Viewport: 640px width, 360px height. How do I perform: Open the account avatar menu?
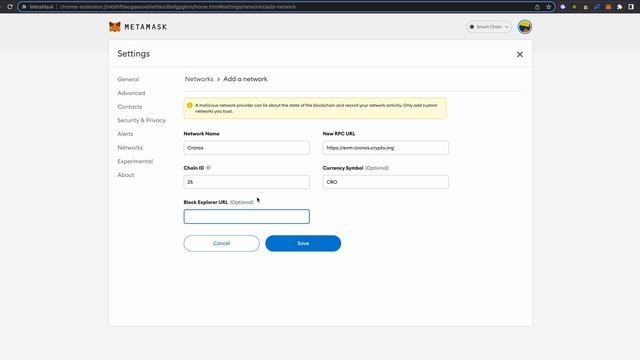(524, 27)
